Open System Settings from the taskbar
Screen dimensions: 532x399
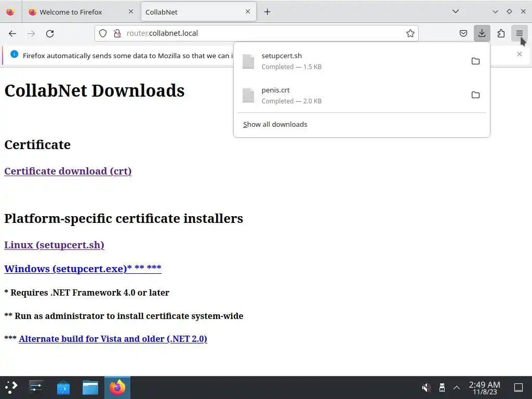[x=36, y=387]
